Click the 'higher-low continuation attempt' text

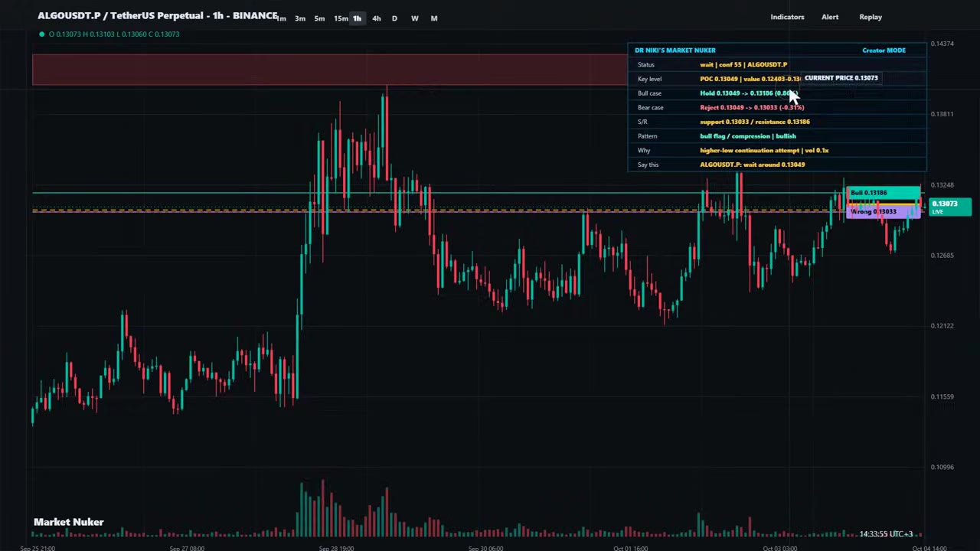point(764,151)
